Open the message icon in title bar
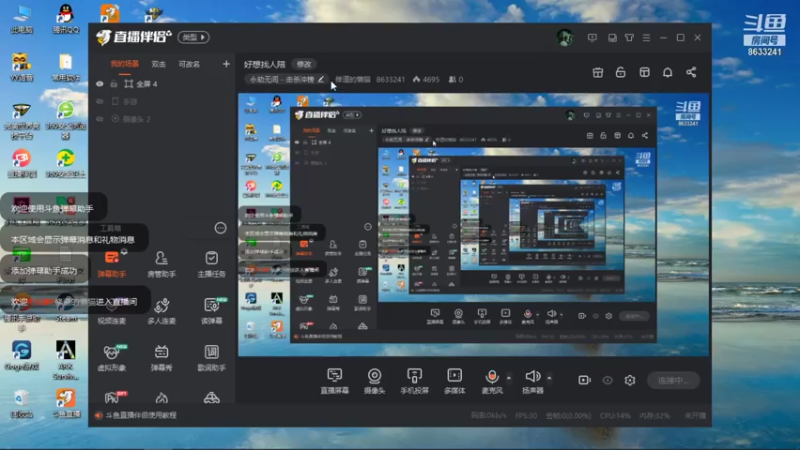Image resolution: width=800 pixels, height=450 pixels. 592,38
